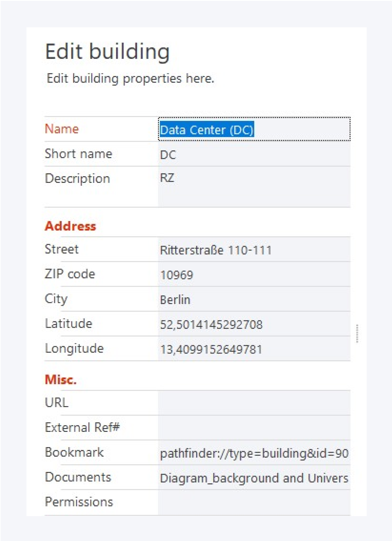
Task: Click the Edit building properties here subtitle
Action: 130,78
